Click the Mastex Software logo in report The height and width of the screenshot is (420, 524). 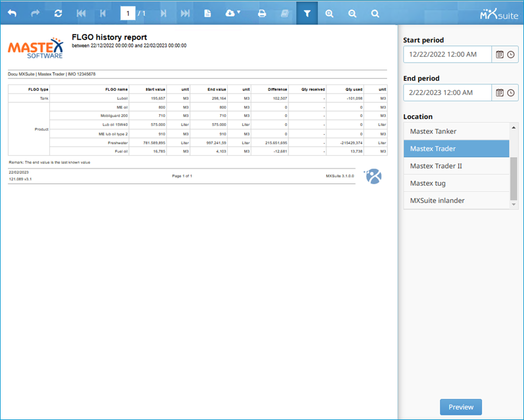point(36,49)
